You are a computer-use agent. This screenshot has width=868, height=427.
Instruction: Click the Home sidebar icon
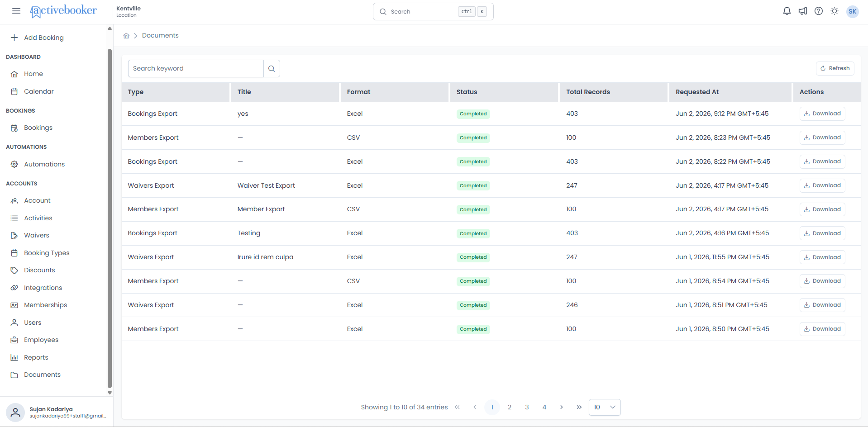(x=14, y=74)
